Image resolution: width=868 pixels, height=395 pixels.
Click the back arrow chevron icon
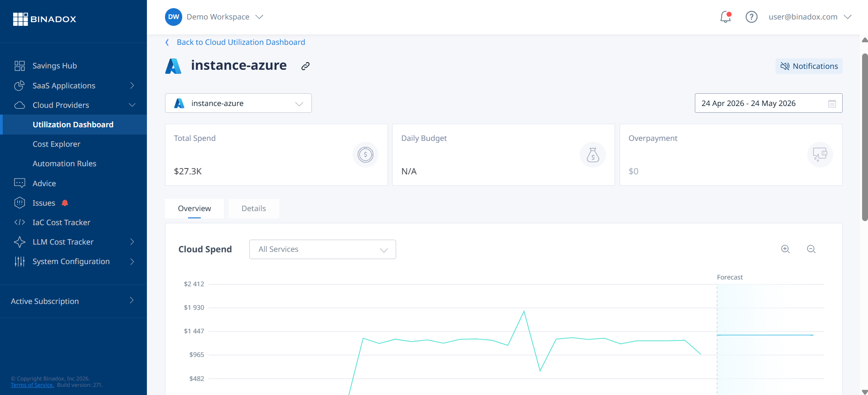pos(167,42)
